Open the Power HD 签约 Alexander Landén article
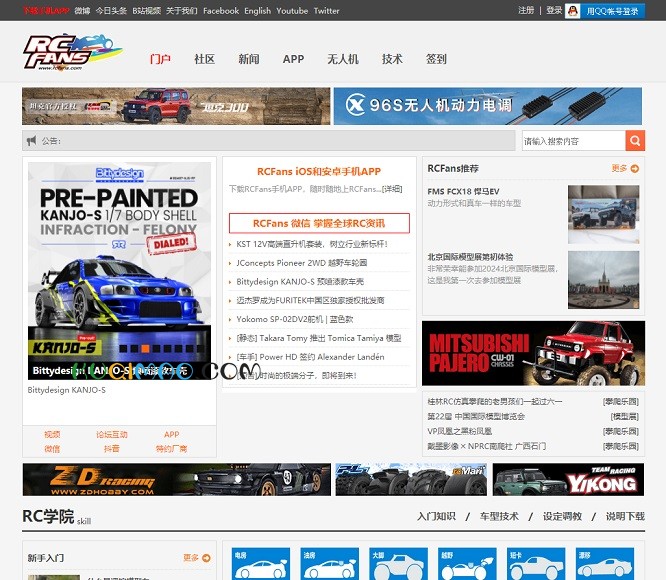 pos(310,357)
